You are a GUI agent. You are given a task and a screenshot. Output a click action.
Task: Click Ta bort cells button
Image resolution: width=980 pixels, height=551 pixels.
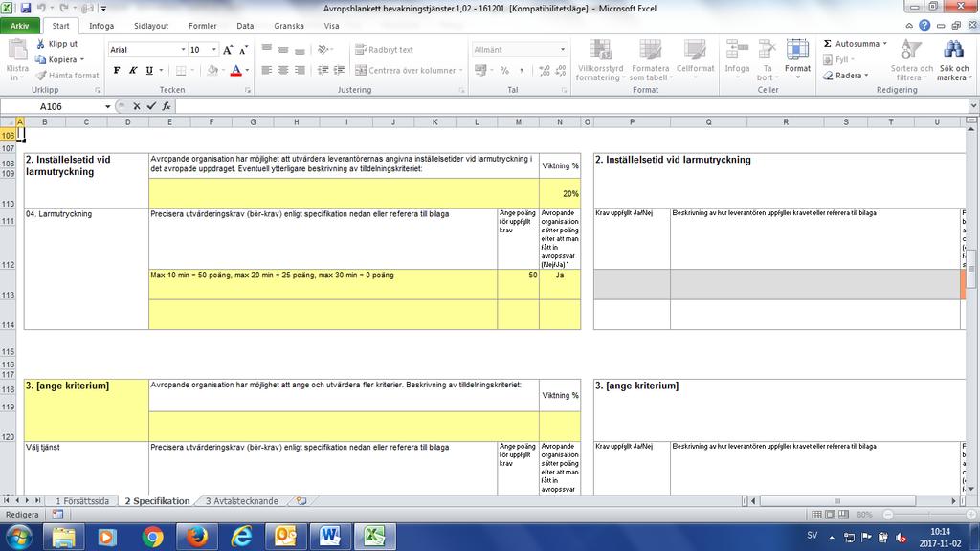[767, 60]
